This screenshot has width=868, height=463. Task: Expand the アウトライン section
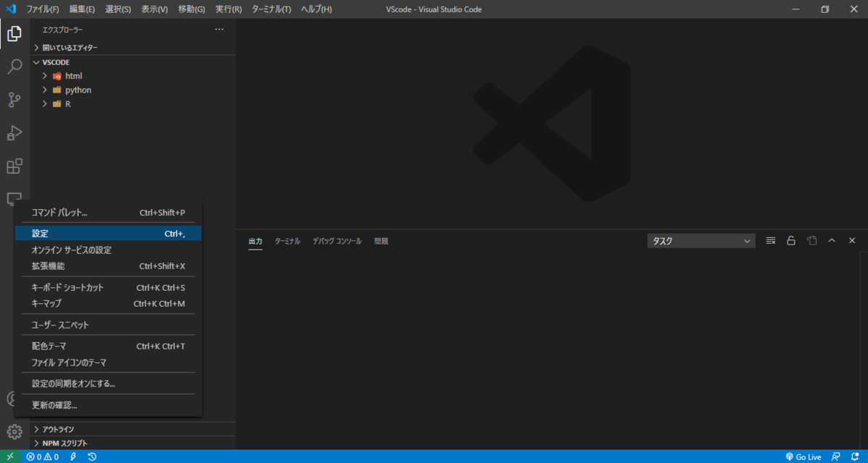(135, 429)
